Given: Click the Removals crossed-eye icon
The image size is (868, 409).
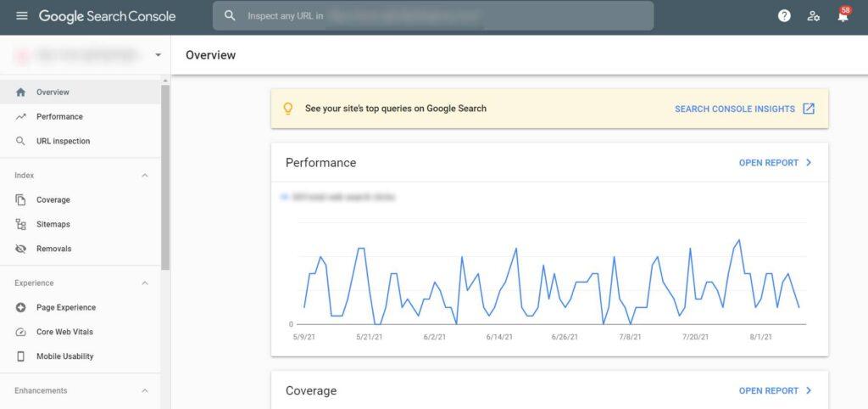Looking at the screenshot, I should (20, 249).
